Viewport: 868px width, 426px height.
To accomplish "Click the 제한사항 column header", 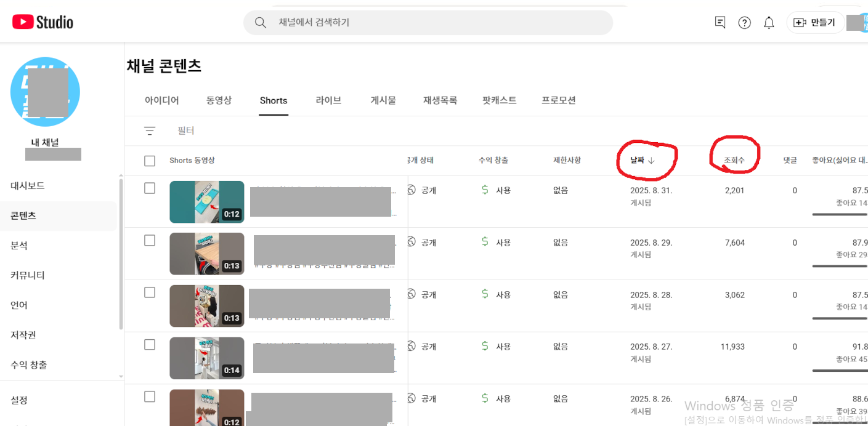I will pyautogui.click(x=567, y=160).
